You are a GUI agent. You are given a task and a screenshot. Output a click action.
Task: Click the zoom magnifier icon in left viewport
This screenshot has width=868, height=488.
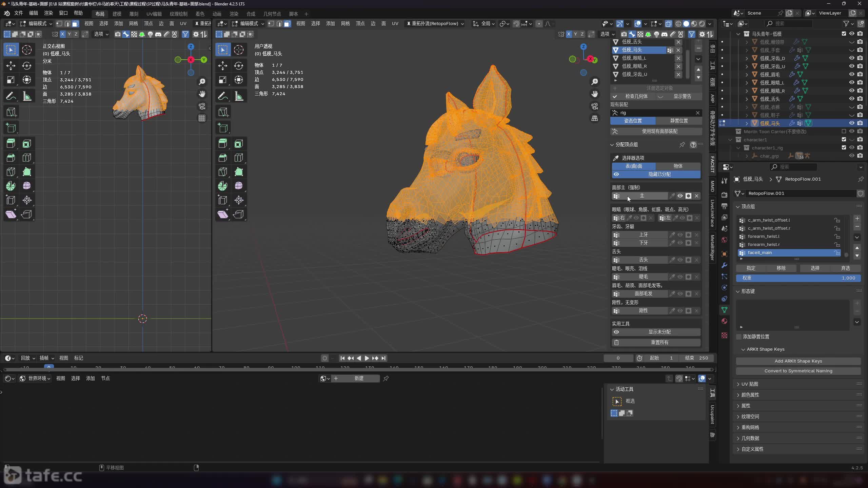click(202, 82)
